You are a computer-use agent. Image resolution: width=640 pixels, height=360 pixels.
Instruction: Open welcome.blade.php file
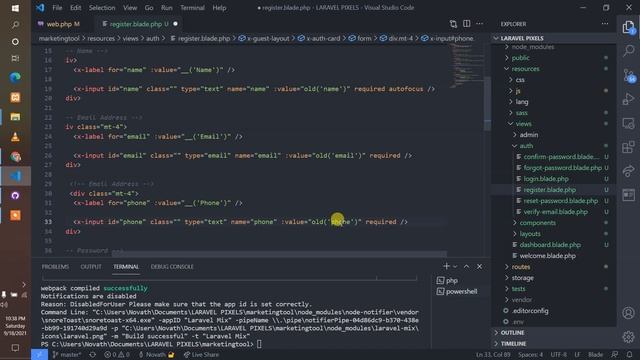click(547, 256)
